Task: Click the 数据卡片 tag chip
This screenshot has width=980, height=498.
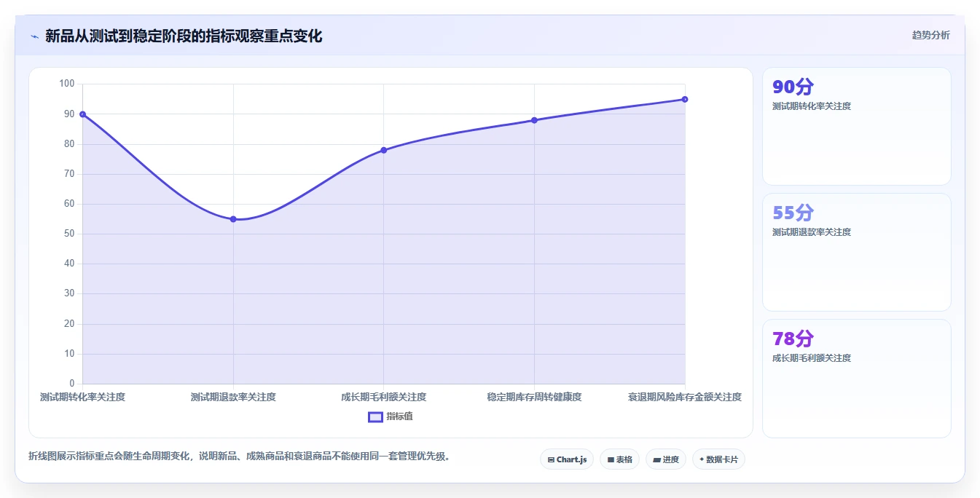Action: 718,459
